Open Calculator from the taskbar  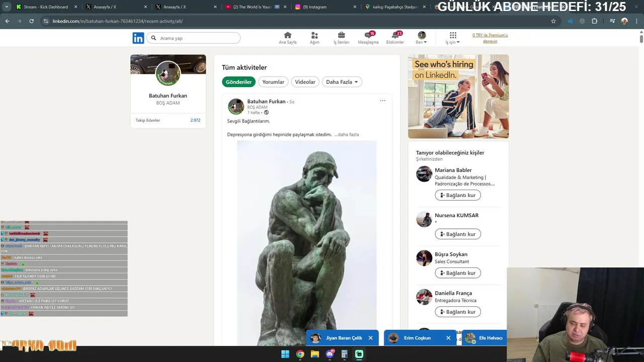345,354
